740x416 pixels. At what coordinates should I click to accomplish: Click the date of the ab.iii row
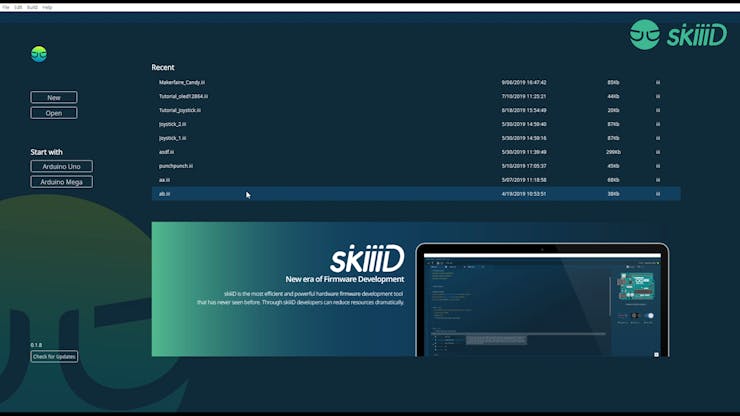pyautogui.click(x=524, y=194)
